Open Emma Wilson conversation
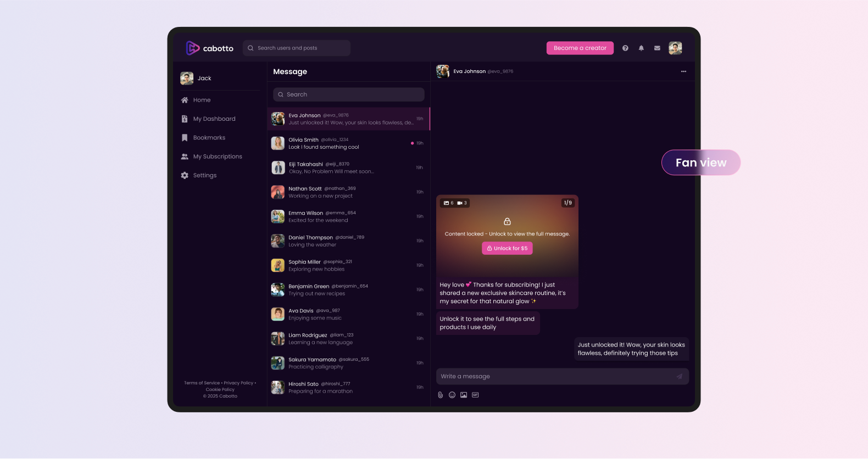The width and height of the screenshot is (868, 459). point(348,217)
